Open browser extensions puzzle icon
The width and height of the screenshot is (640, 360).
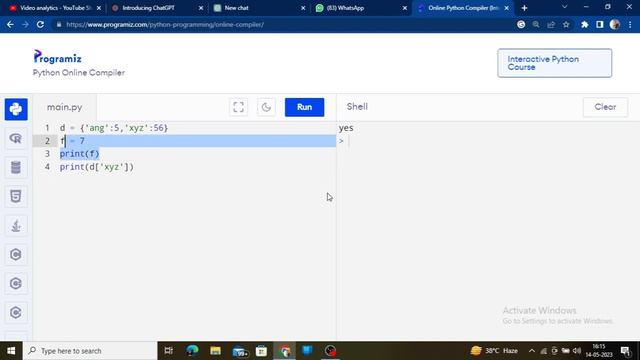584,24
